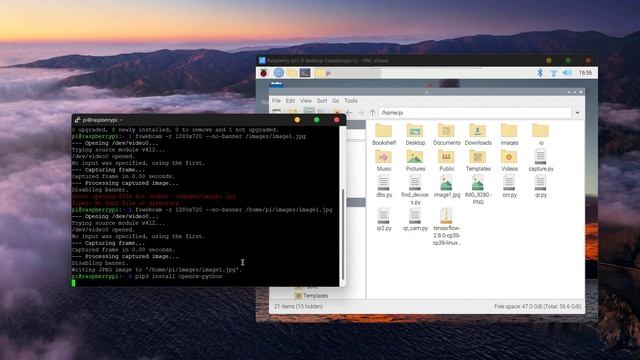
Task: Open the Edit menu in file manager
Action: [x=290, y=100]
